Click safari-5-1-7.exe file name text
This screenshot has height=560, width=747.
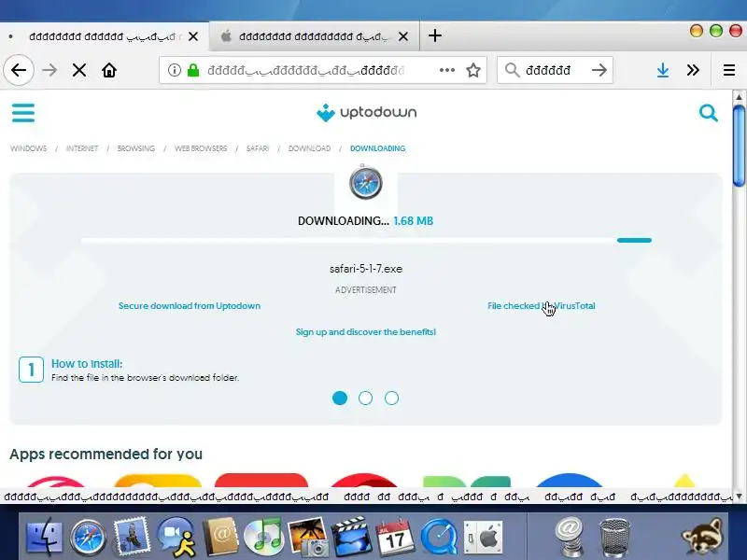[x=366, y=269]
